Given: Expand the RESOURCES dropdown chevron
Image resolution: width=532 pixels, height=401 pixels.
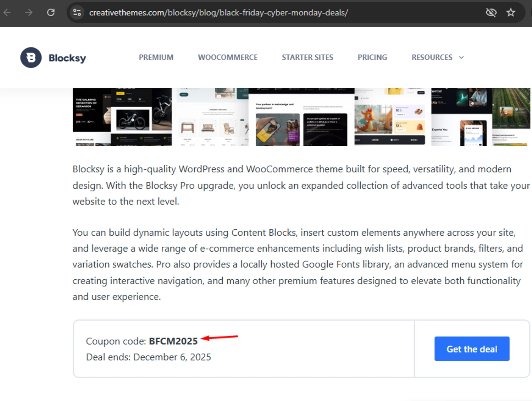Looking at the screenshot, I should click(x=461, y=57).
